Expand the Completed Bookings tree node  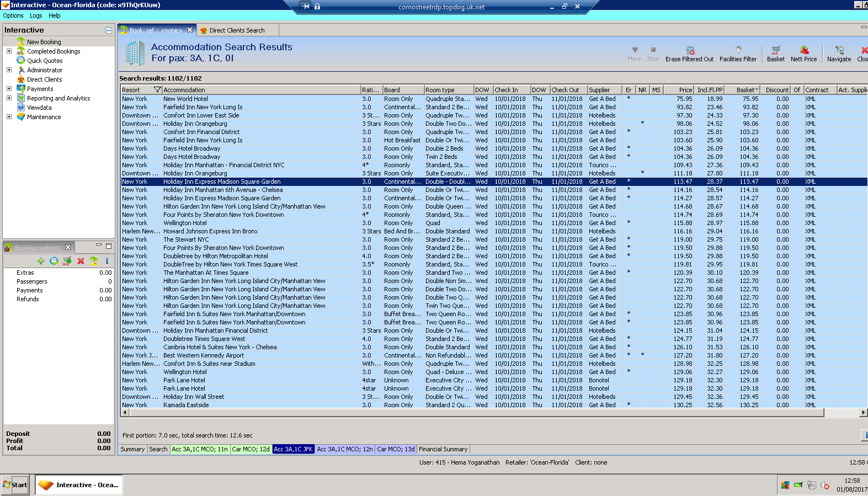9,51
